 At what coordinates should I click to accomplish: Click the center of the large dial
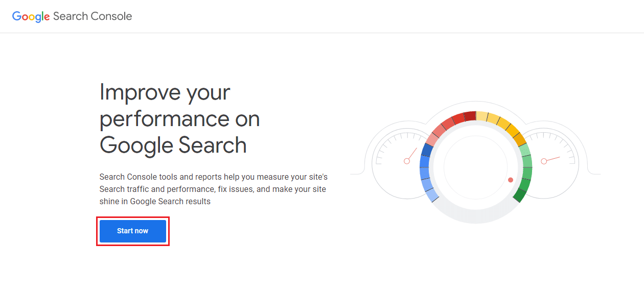click(475, 167)
